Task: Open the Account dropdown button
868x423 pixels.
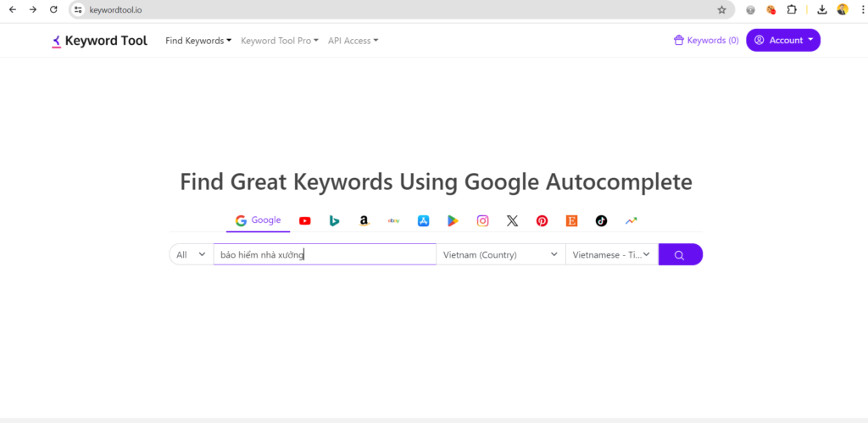Action: point(783,40)
